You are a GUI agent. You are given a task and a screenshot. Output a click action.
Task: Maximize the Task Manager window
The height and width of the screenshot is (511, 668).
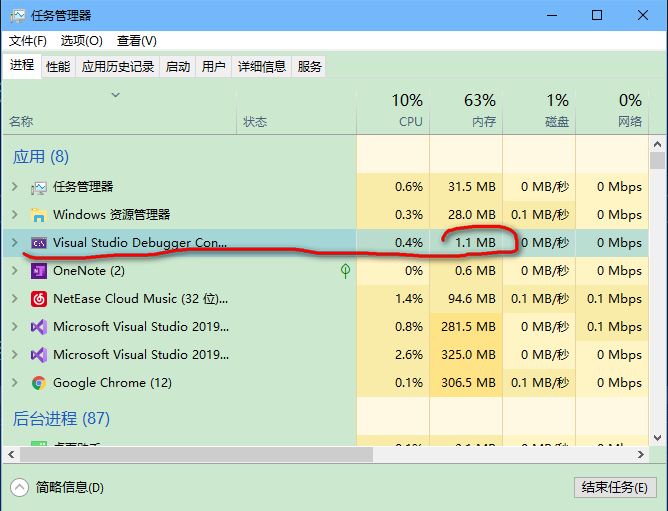point(597,16)
